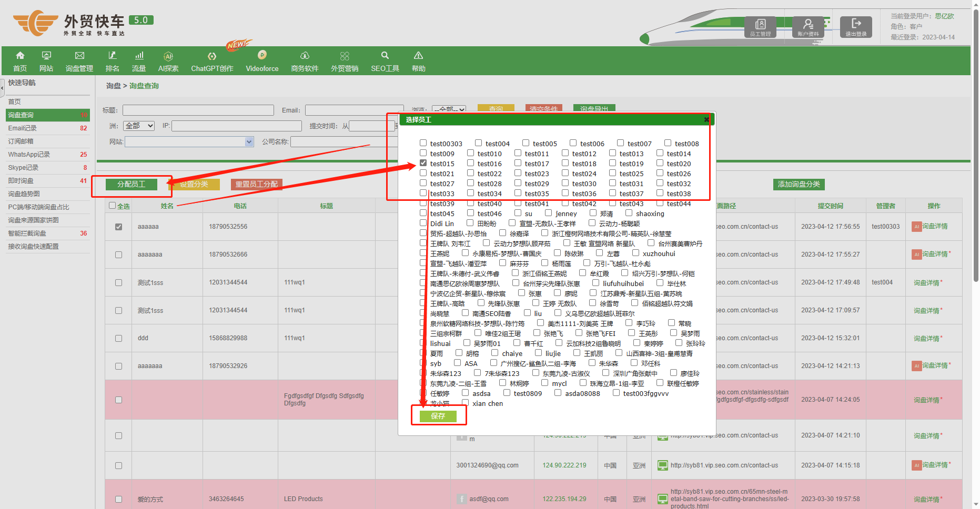The image size is (980, 509).
Task: Open Email记录 in sidebar
Action: click(x=48, y=128)
